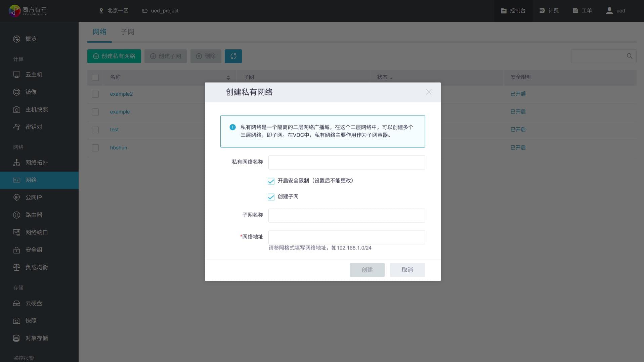Click the 云硬盘 disk icon
The image size is (644, 362).
pyautogui.click(x=16, y=303)
